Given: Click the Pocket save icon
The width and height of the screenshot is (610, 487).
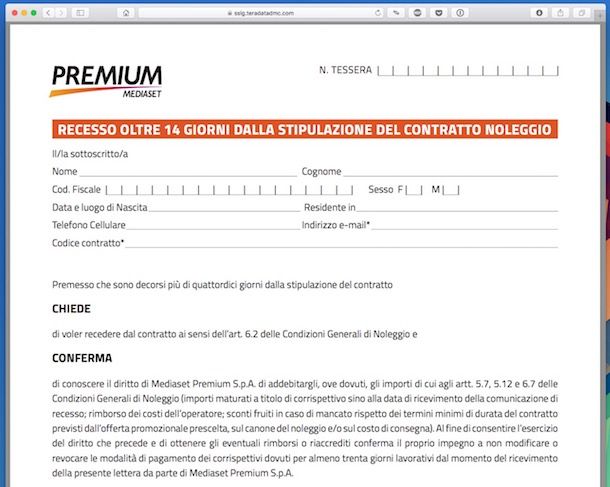Looking at the screenshot, I should pyautogui.click(x=439, y=13).
